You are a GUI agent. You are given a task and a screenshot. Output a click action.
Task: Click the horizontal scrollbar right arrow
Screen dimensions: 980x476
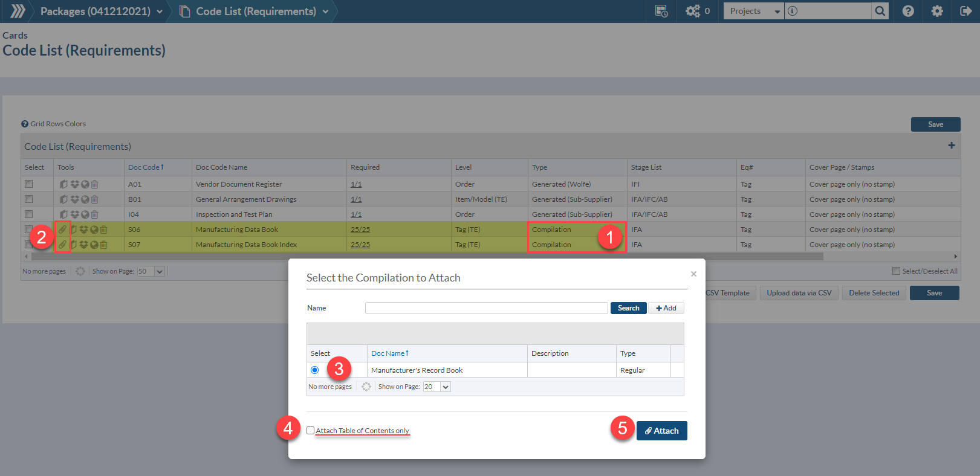point(956,256)
